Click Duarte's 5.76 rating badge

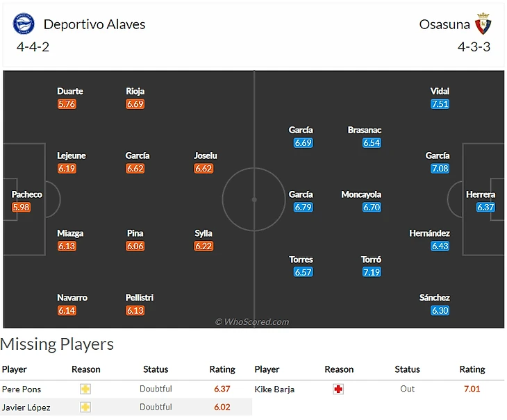tap(67, 104)
